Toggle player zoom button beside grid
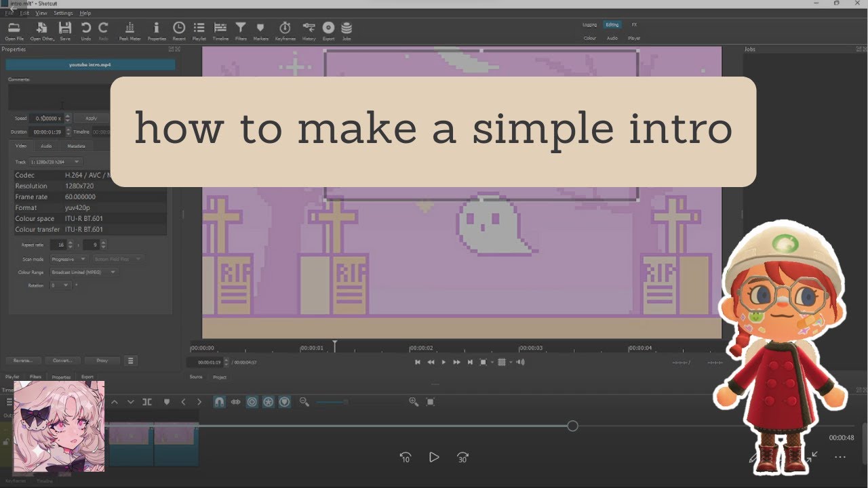Image resolution: width=868 pixels, height=488 pixels. point(484,362)
